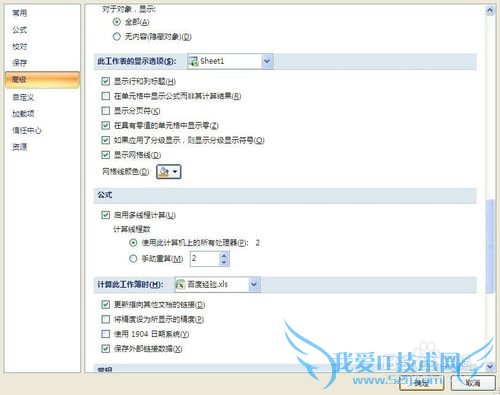The height and width of the screenshot is (395, 500).
Task: Choose 无内容(隐藏对象) radio option
Action: pos(117,36)
